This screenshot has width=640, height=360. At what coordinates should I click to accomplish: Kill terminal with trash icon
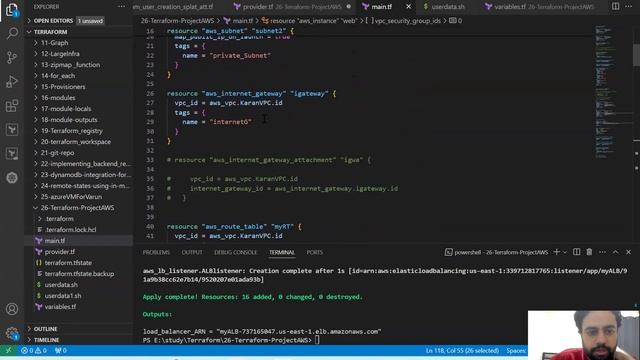[x=589, y=252]
